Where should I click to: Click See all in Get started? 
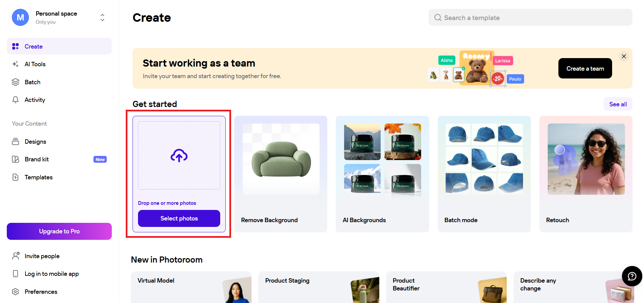coord(618,104)
